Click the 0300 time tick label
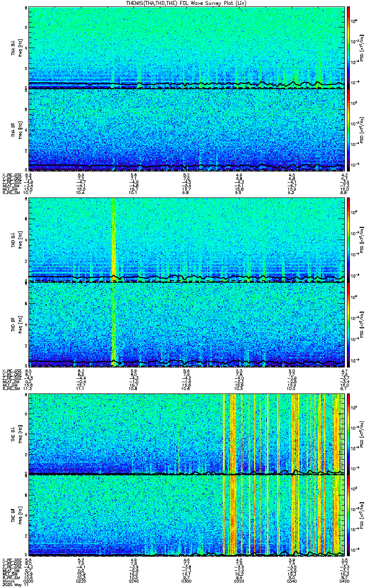Screen dimensions: 368x588 186,582
